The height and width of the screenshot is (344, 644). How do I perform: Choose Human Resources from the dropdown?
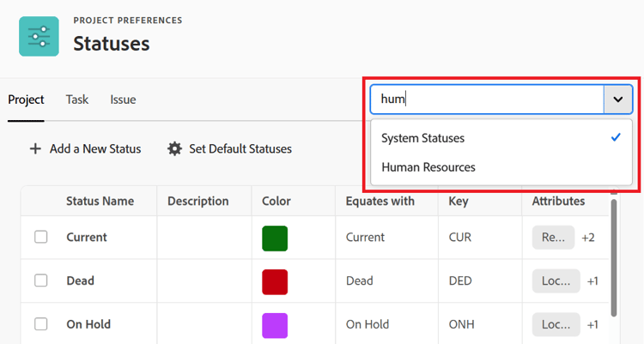428,167
